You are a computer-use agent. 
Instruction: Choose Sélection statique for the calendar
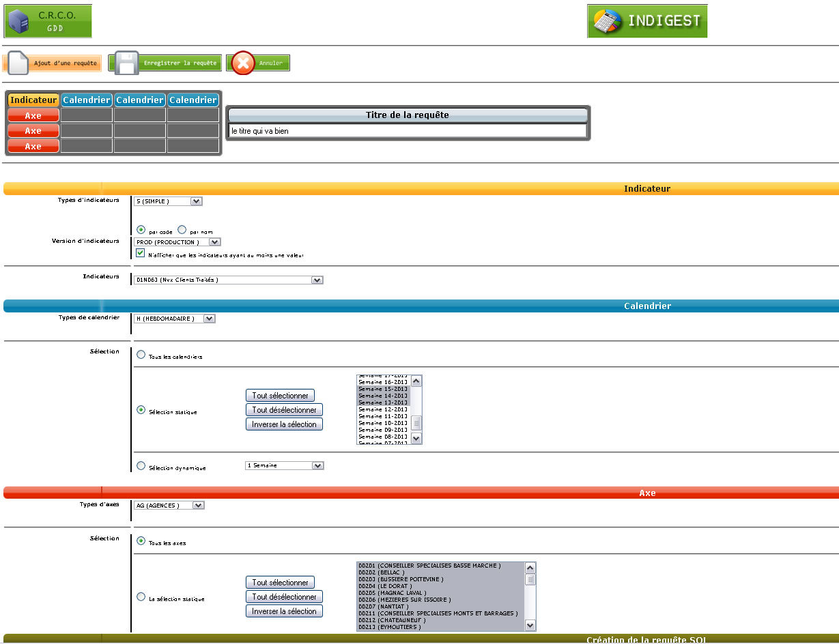pyautogui.click(x=141, y=410)
